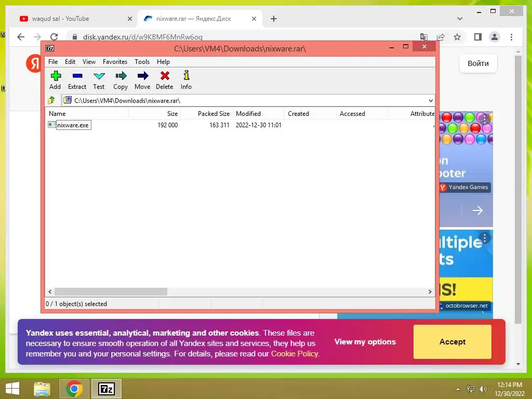The image size is (532, 399).
Task: Show hidden tray icons arrow
Action: click(458, 389)
